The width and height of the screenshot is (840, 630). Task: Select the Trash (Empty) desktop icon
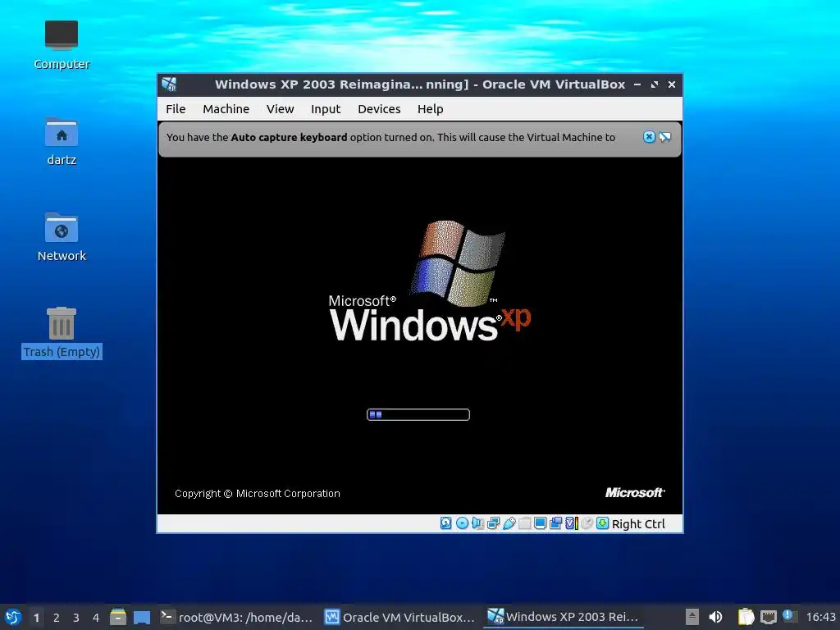click(x=61, y=333)
